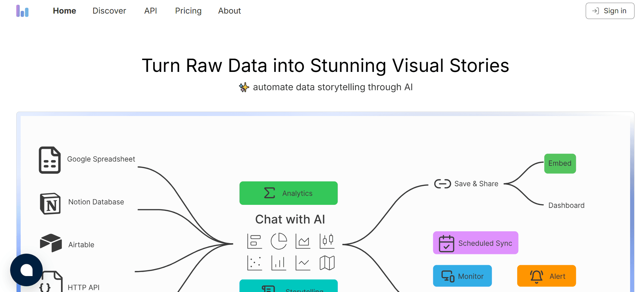
Task: Open the map chart icon
Action: (327, 262)
